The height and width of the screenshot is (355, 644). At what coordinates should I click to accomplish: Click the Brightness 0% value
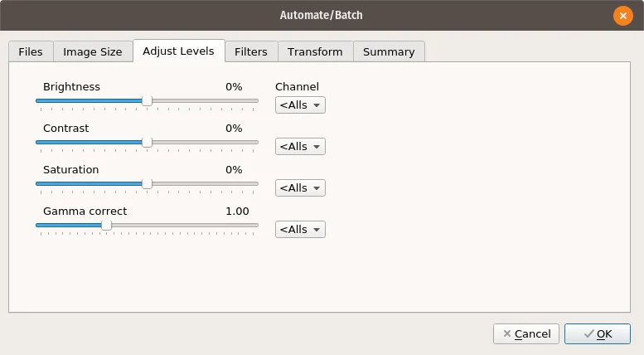[x=234, y=87]
